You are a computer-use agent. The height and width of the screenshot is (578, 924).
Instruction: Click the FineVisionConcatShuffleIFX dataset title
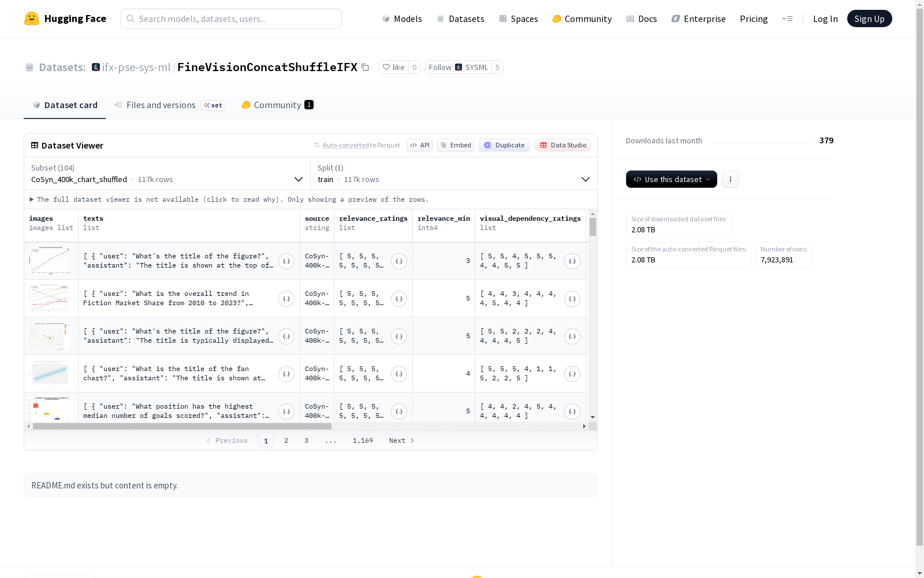[267, 67]
